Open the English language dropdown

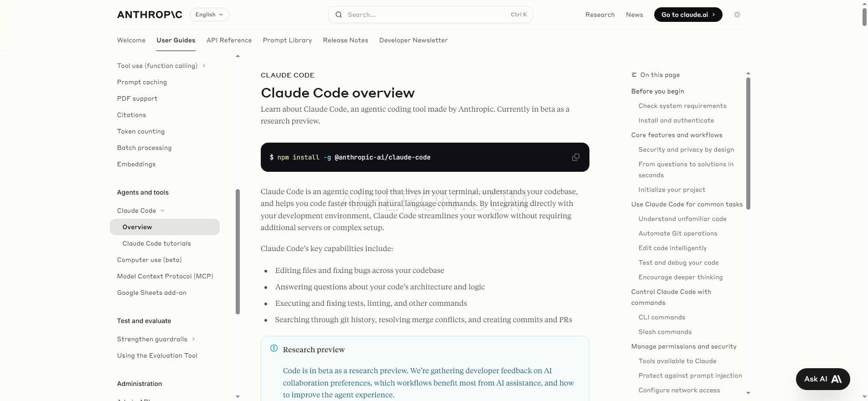(210, 15)
